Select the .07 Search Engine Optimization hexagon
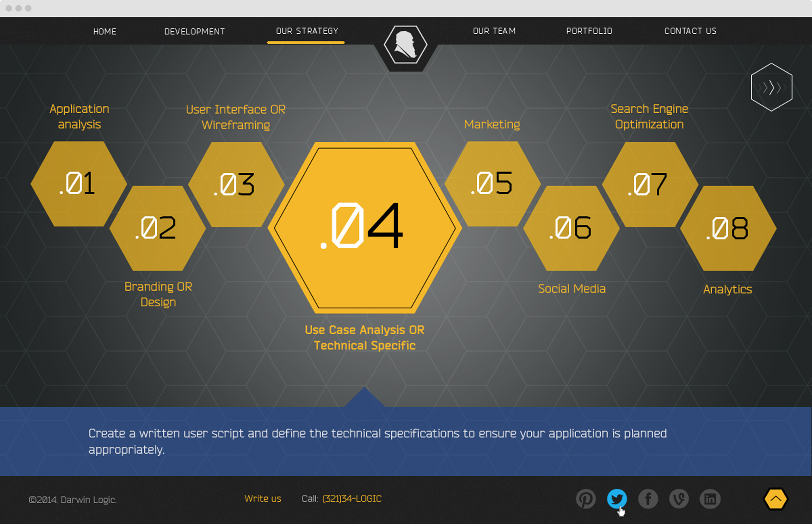The height and width of the screenshot is (524, 812). coord(650,185)
